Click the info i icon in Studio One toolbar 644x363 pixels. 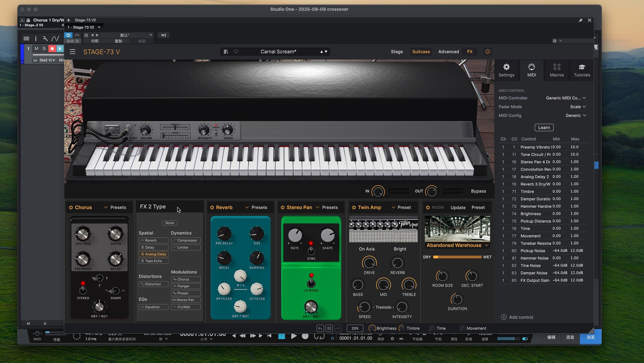point(36,39)
